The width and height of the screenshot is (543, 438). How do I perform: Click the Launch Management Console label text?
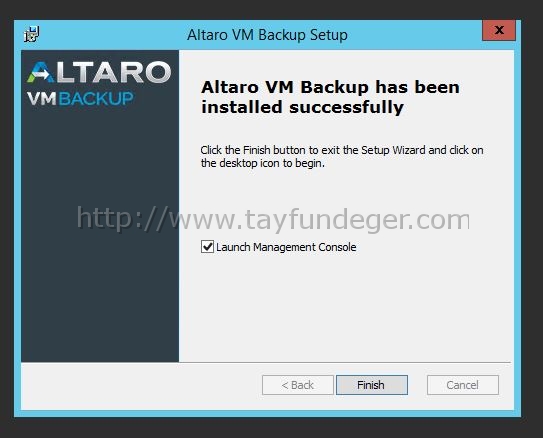tap(286, 247)
